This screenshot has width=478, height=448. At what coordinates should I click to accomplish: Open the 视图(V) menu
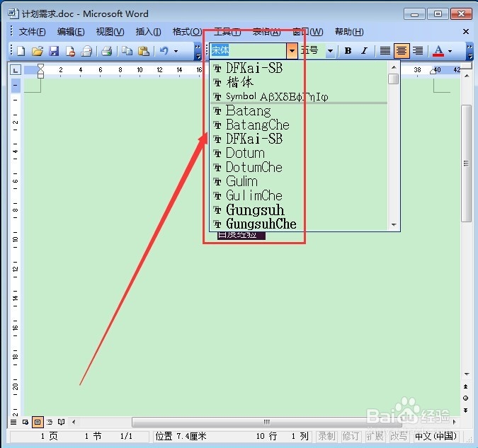[x=110, y=32]
